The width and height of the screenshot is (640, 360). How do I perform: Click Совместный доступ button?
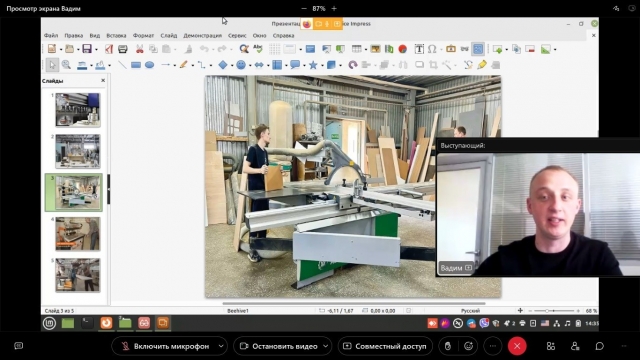385,346
